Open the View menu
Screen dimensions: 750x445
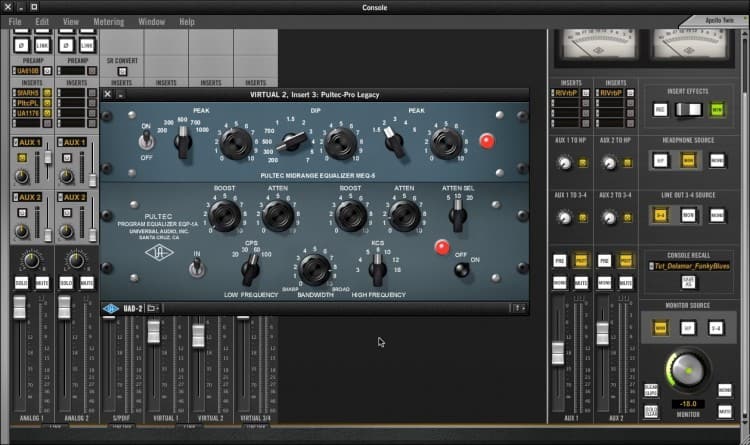click(71, 22)
